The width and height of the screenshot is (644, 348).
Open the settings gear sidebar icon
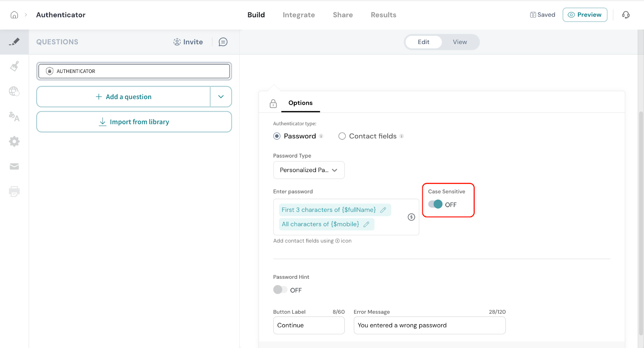click(x=14, y=141)
